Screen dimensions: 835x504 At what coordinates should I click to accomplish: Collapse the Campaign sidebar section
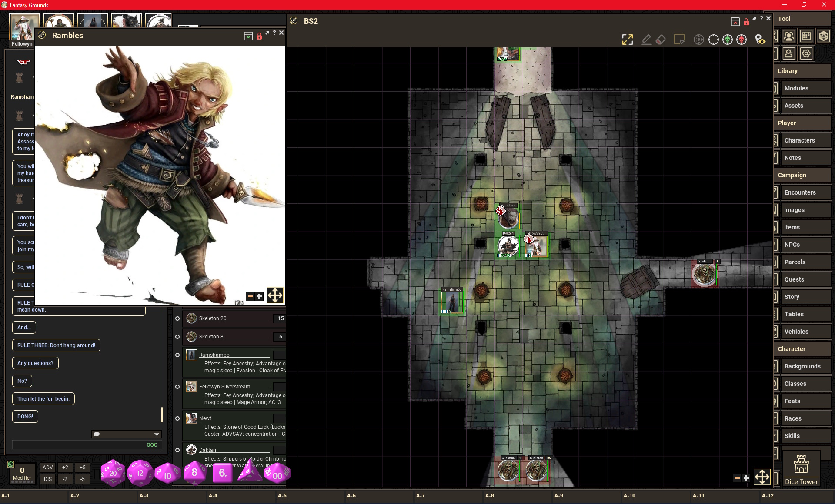802,175
